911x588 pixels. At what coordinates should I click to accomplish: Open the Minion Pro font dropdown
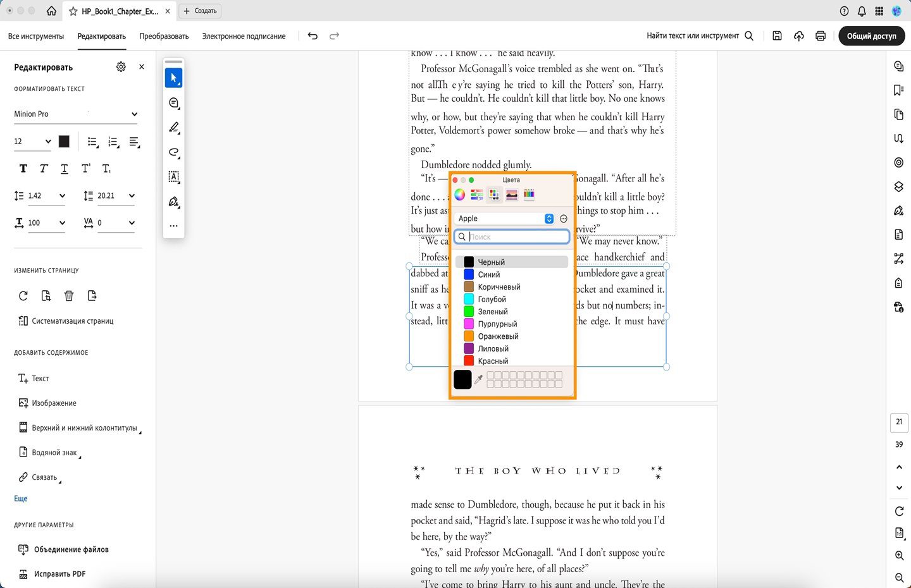(x=75, y=114)
